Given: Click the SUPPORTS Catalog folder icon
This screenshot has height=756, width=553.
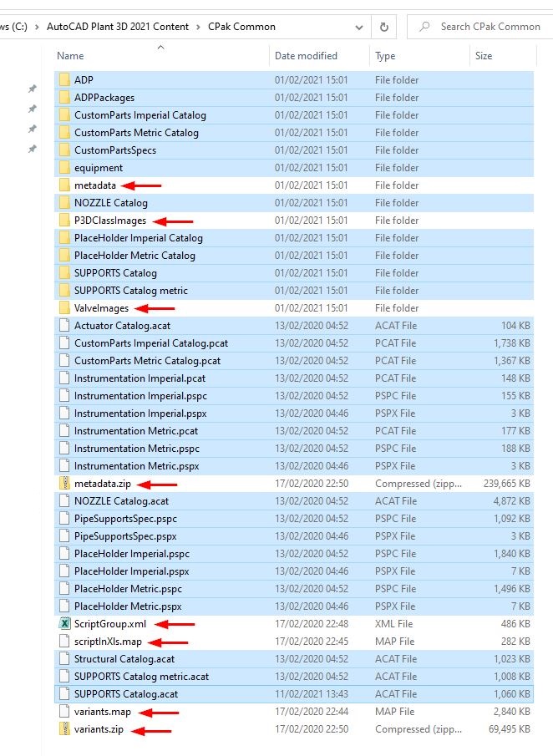Looking at the screenshot, I should [64, 273].
